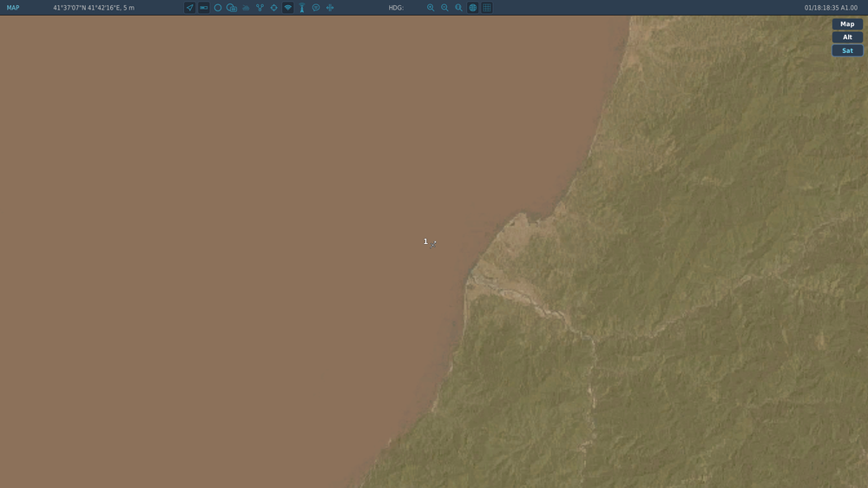Screen dimensions: 868x488
Task: Select the circle drawing tool icon
Action: [218, 8]
